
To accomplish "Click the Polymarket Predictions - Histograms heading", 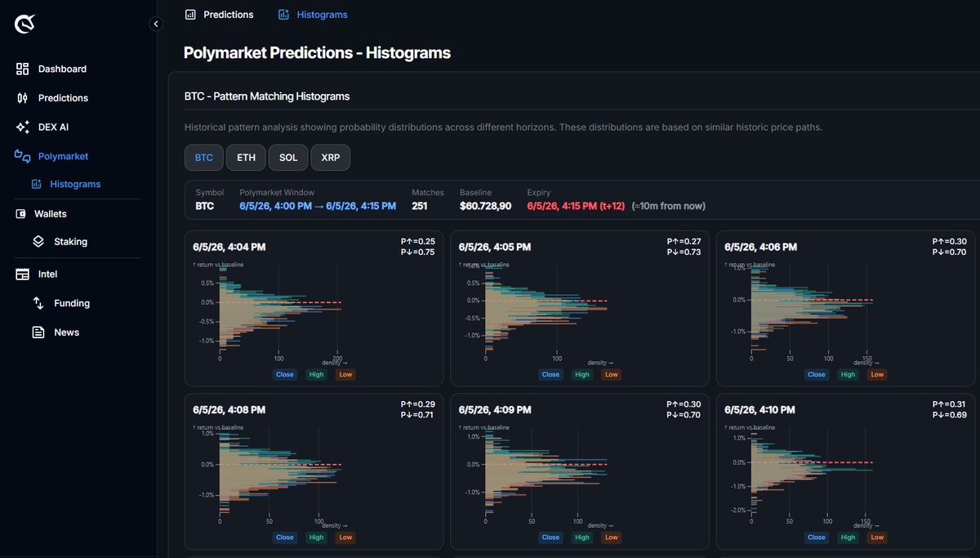I will pos(317,53).
